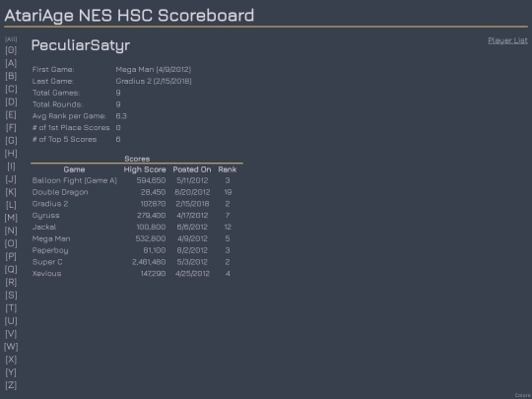Filter players by letter [Y]
532x399 pixels.
click(11, 372)
